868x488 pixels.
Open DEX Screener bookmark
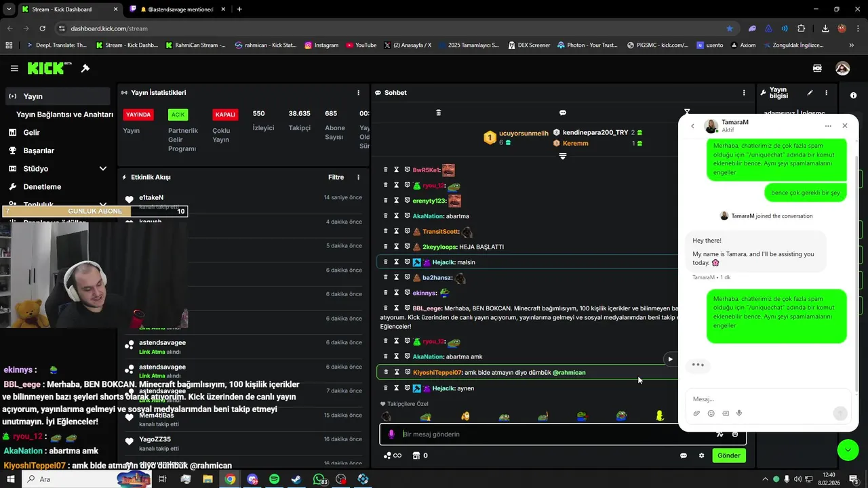(x=528, y=45)
